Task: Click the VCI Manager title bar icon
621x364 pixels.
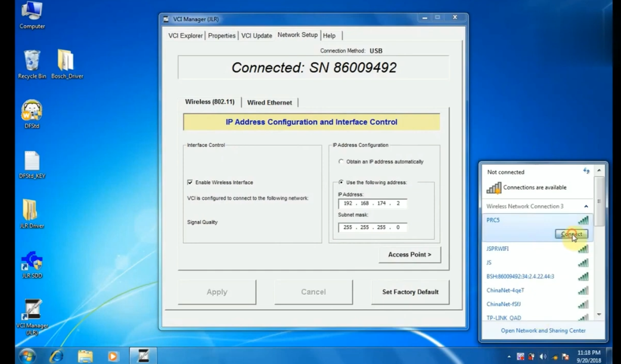Action: coord(166,19)
